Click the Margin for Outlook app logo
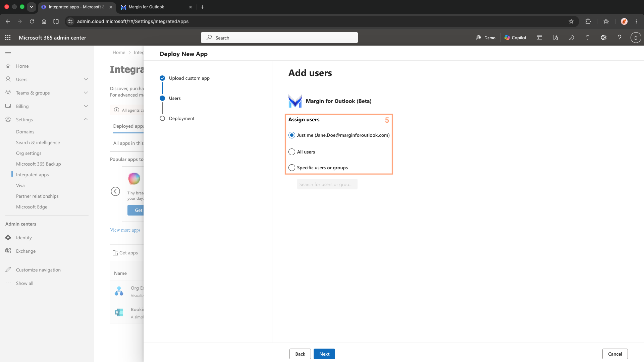The height and width of the screenshot is (362, 644). (x=295, y=101)
